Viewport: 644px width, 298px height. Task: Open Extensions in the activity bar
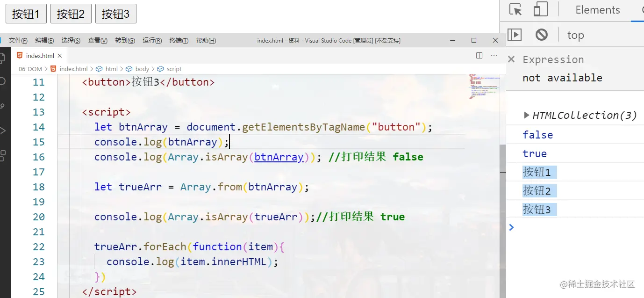coord(2,155)
